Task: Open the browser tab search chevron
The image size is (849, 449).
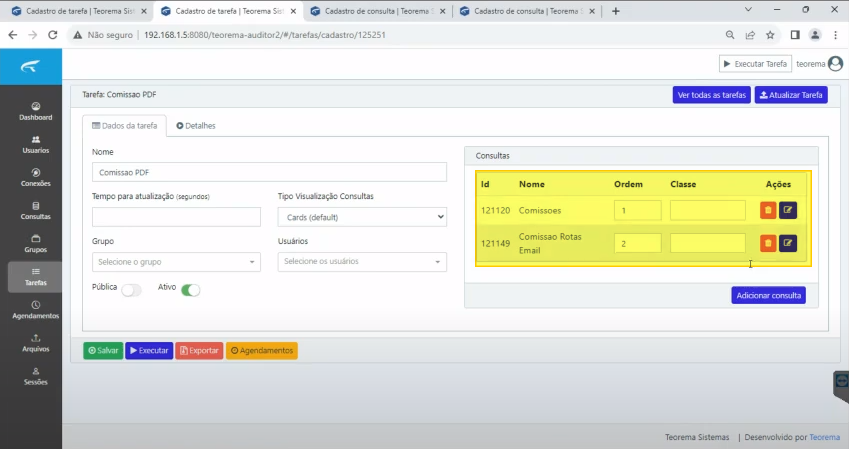Action: (x=748, y=10)
